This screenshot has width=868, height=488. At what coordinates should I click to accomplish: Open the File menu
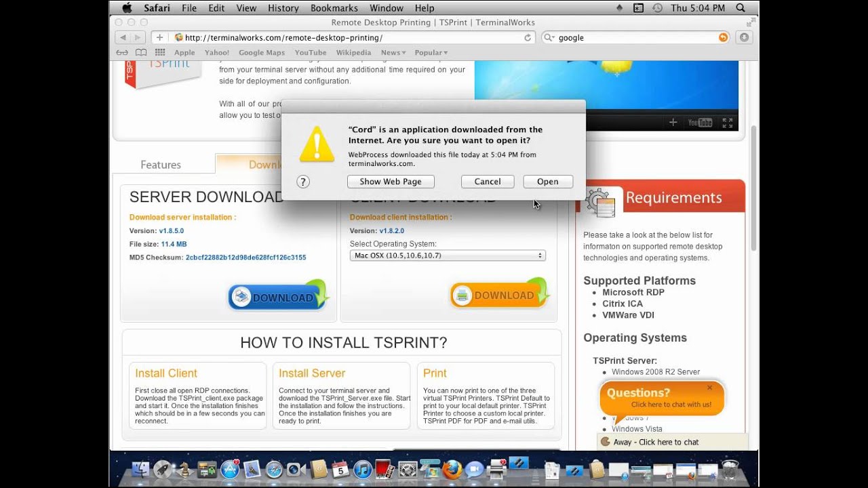click(x=189, y=8)
